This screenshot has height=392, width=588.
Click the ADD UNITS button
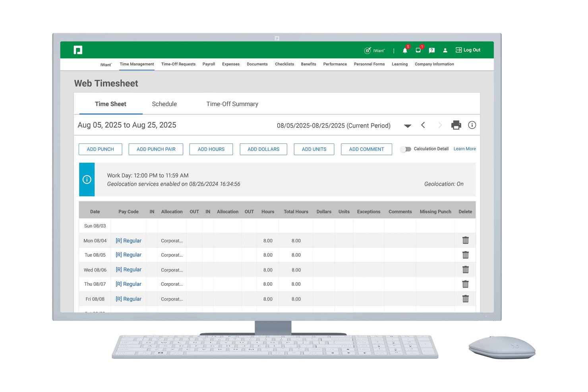click(314, 149)
